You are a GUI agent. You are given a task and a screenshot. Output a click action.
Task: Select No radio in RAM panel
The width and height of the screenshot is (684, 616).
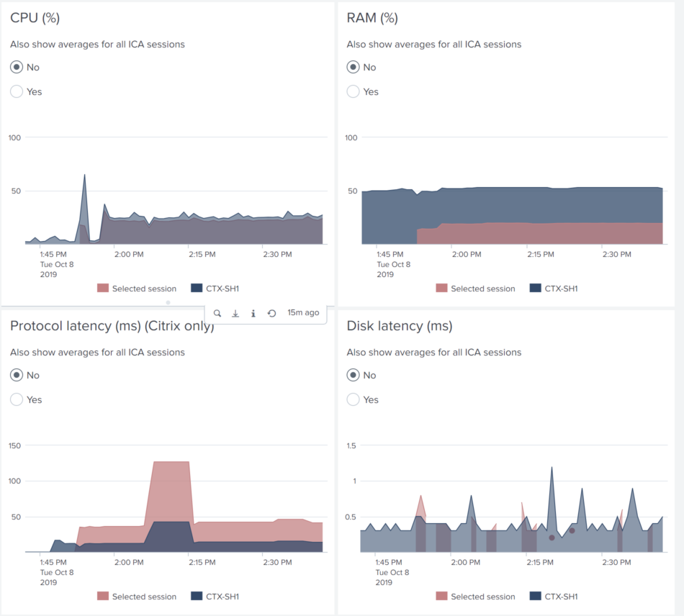point(353,68)
